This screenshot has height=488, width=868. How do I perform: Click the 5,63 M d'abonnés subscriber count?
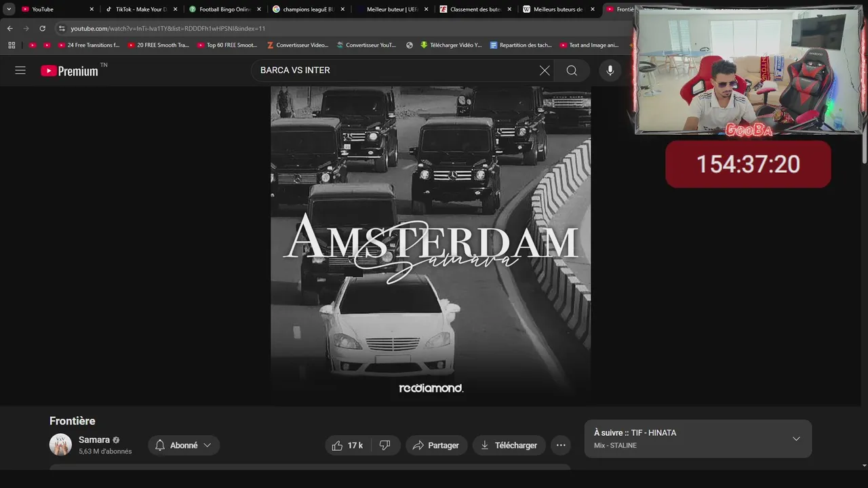tap(105, 451)
